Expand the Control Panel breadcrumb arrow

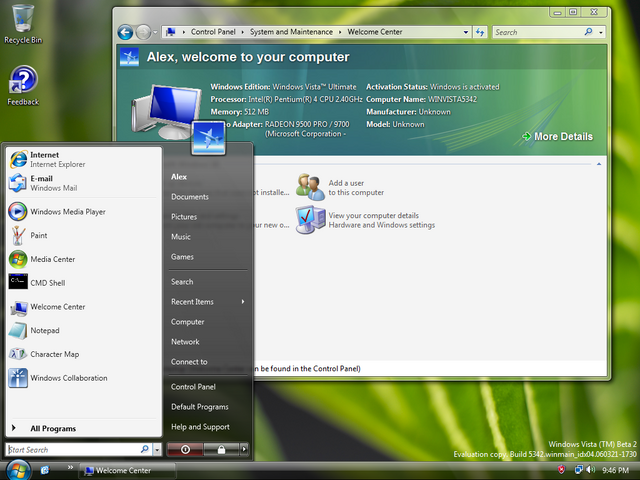click(x=242, y=32)
